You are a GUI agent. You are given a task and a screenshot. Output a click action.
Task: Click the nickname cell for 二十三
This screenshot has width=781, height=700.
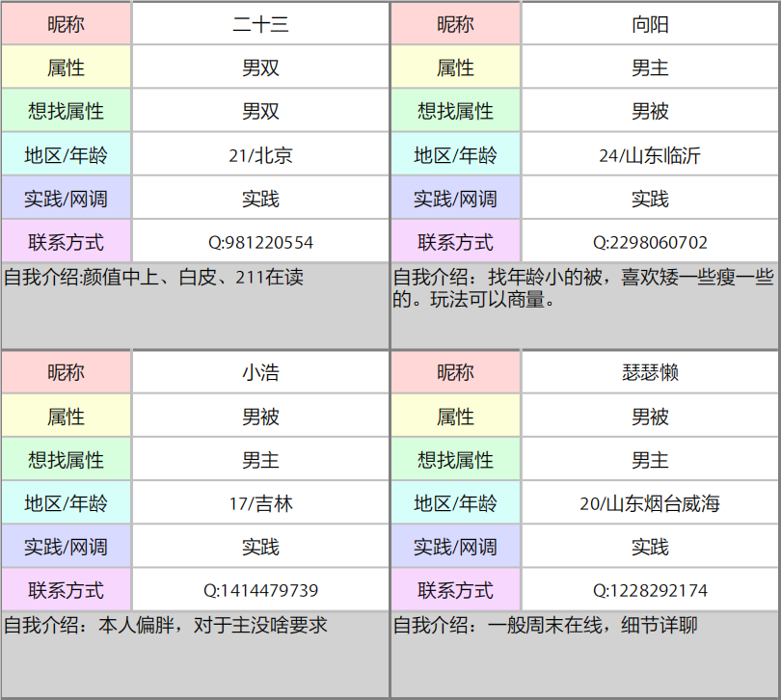coord(261,24)
